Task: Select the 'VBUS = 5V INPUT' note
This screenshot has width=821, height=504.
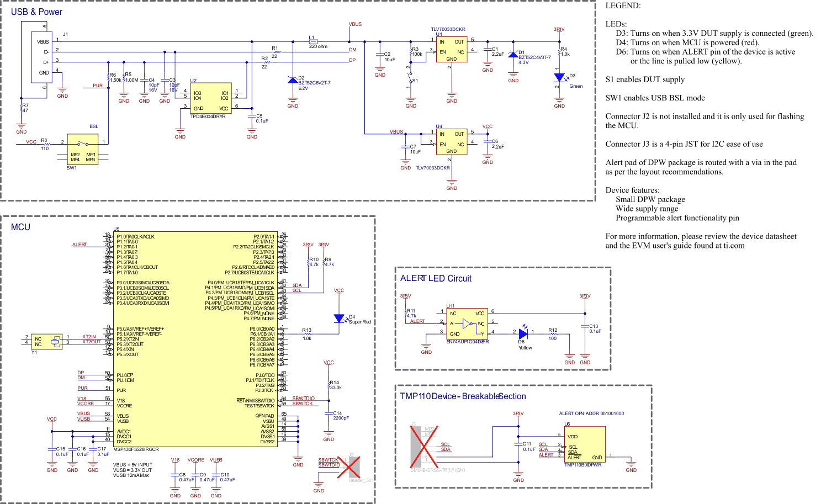Action: 133,465
